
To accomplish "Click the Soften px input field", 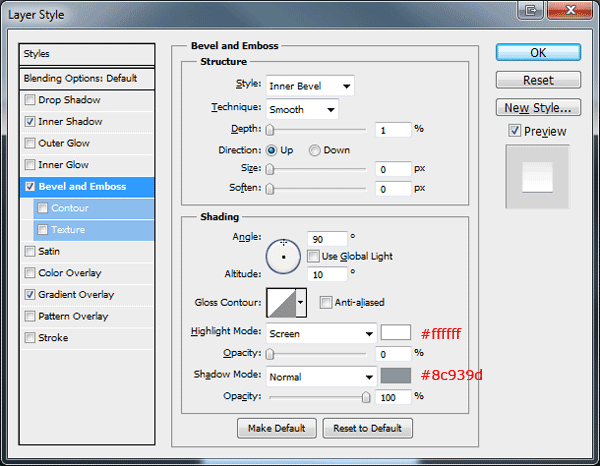I will (x=393, y=189).
